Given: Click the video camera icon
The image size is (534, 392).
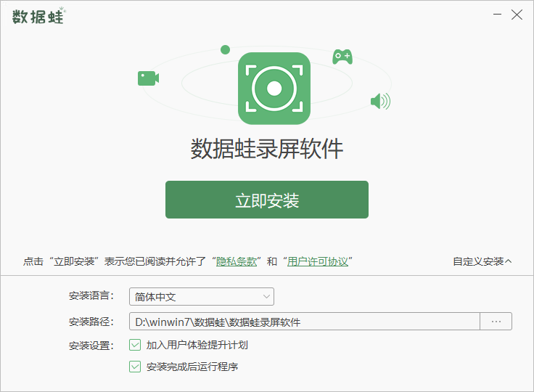Looking at the screenshot, I should pos(148,78).
